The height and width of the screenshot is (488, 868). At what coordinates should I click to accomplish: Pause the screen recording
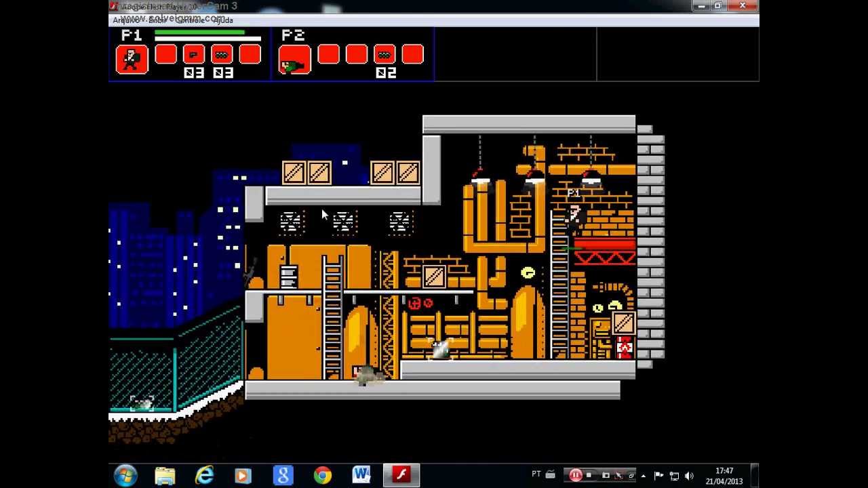point(575,475)
